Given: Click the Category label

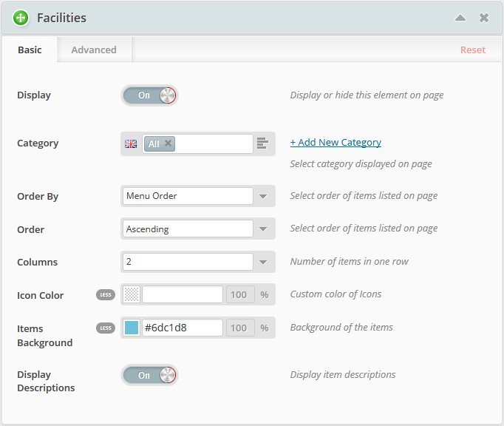Looking at the screenshot, I should point(38,143).
